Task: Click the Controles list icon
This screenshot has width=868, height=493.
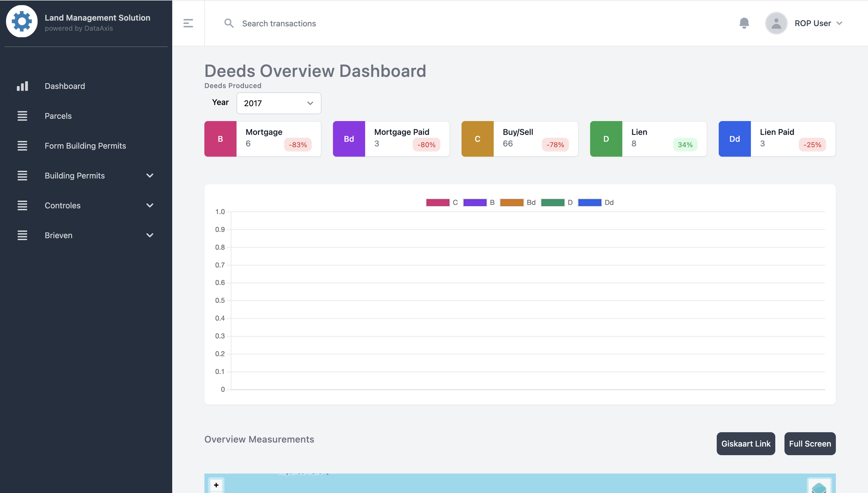Action: [x=23, y=206]
